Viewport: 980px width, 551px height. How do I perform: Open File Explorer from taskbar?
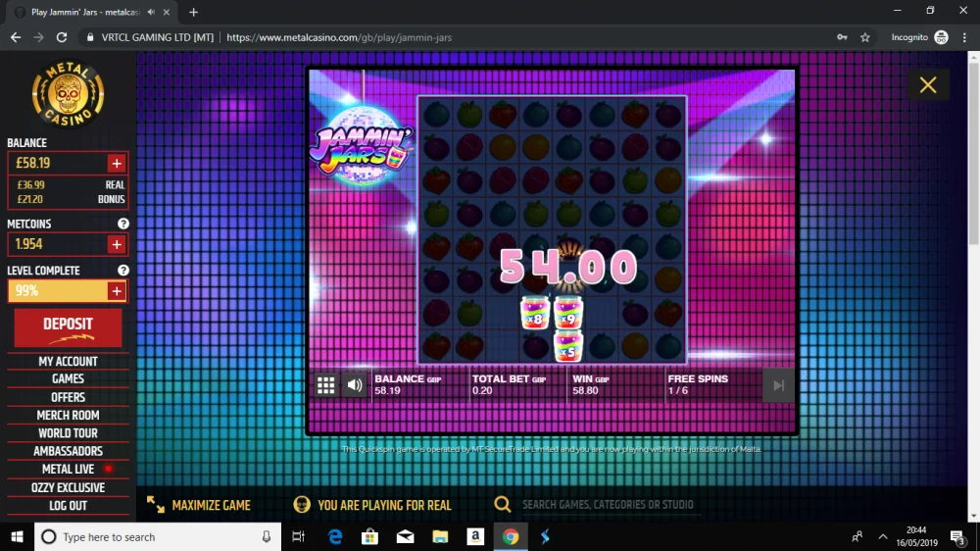(x=440, y=536)
